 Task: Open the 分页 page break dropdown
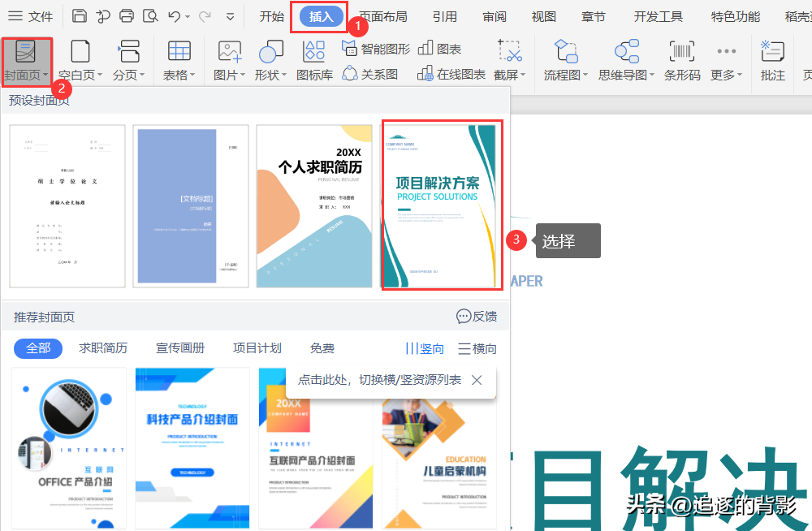pos(129,62)
